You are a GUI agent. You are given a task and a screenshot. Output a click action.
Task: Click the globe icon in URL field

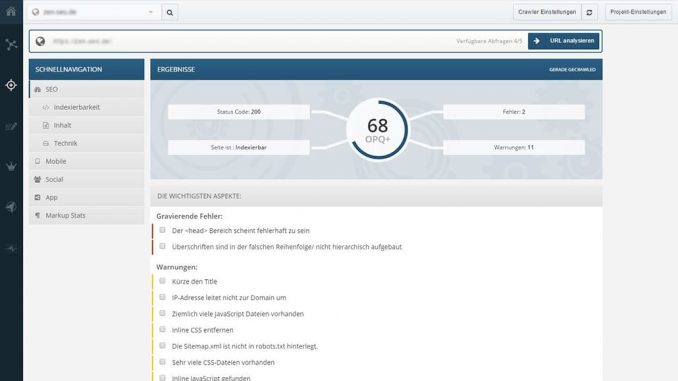pos(40,41)
